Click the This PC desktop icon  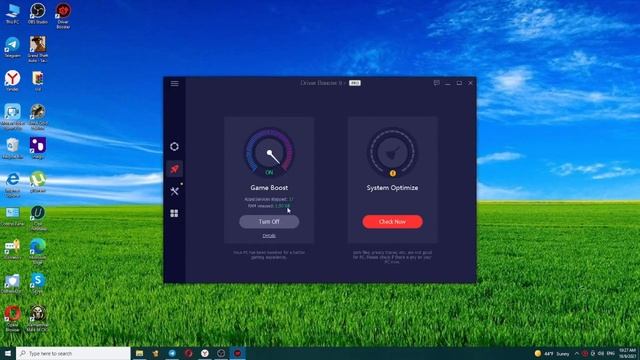click(x=12, y=14)
